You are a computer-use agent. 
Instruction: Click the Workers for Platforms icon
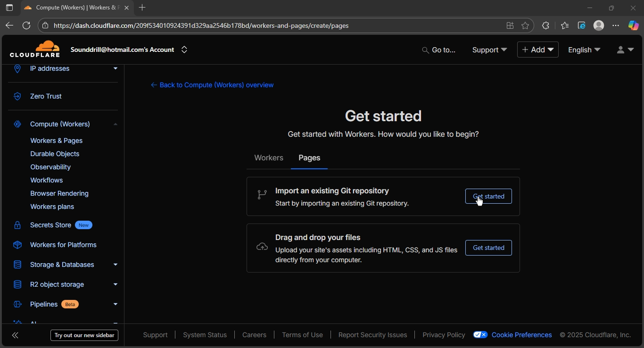tap(17, 245)
